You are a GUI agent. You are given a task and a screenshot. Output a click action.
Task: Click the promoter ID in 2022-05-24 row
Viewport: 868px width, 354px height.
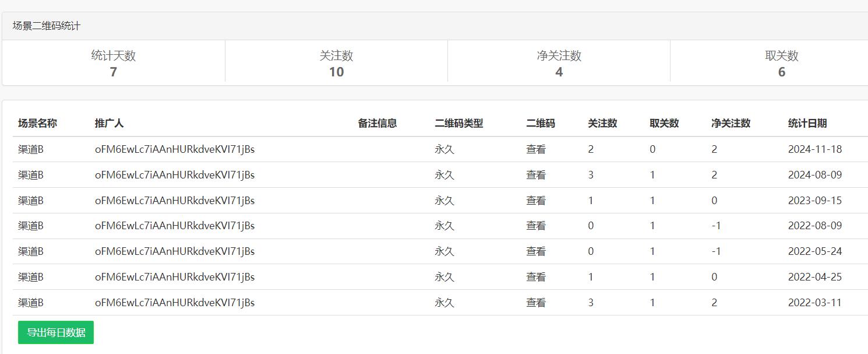pyautogui.click(x=175, y=251)
